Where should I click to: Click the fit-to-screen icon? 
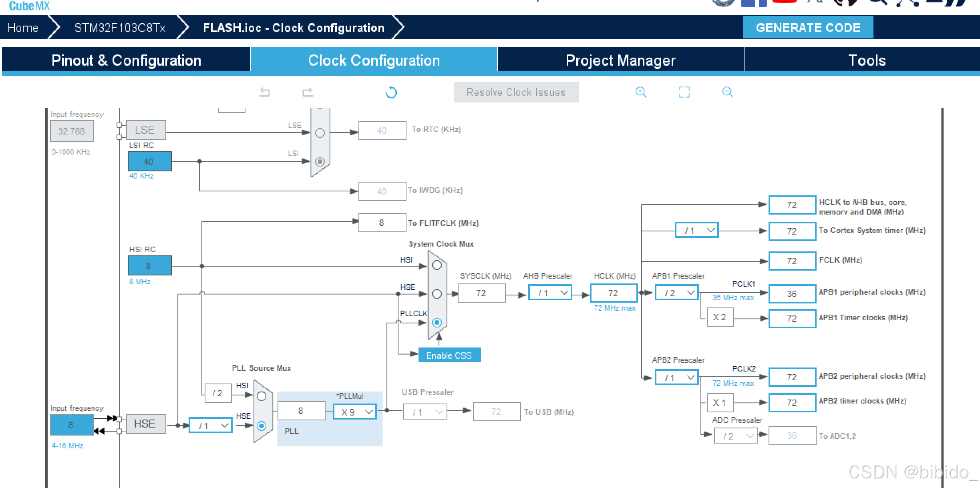(x=684, y=92)
